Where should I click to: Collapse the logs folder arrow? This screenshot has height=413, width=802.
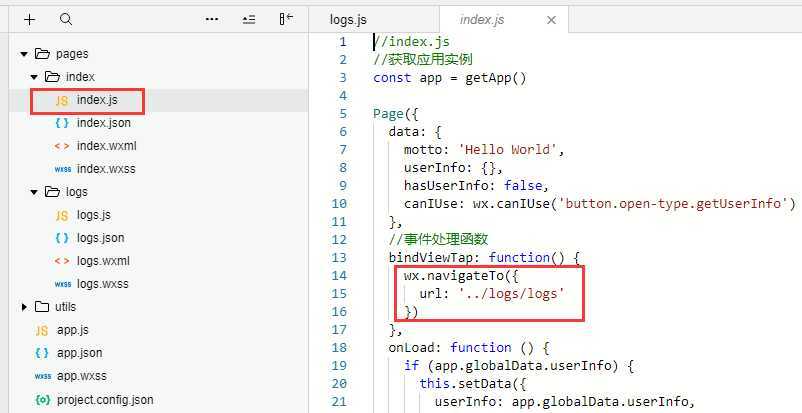point(34,192)
